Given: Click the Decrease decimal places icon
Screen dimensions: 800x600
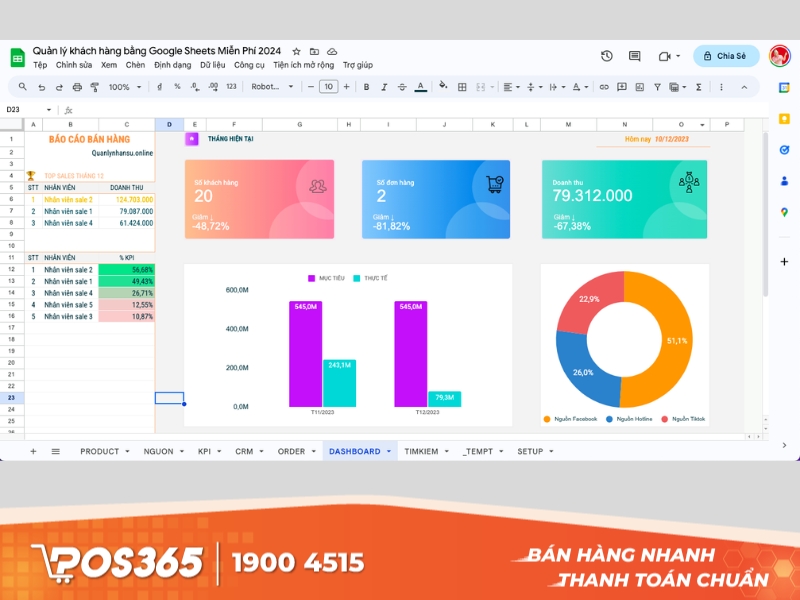Looking at the screenshot, I should coord(192,87).
